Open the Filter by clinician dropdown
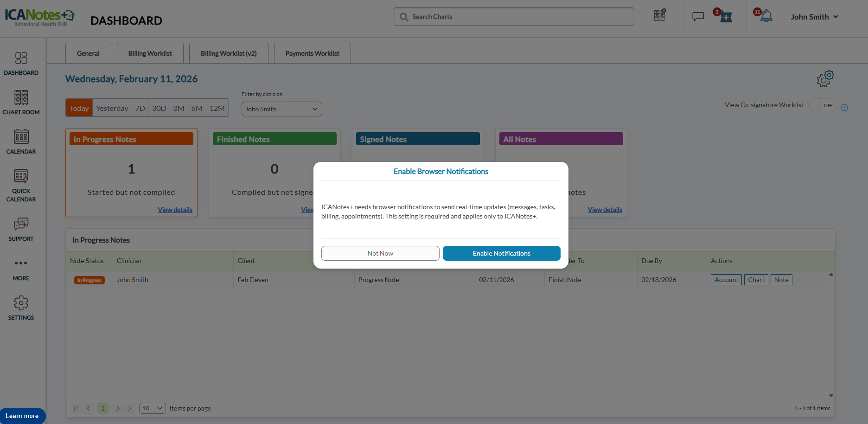 click(x=282, y=109)
